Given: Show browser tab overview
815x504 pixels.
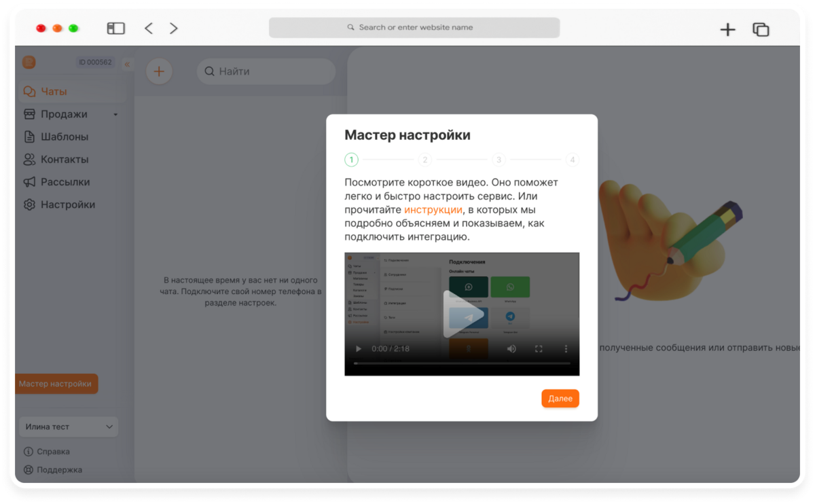Looking at the screenshot, I should click(761, 29).
